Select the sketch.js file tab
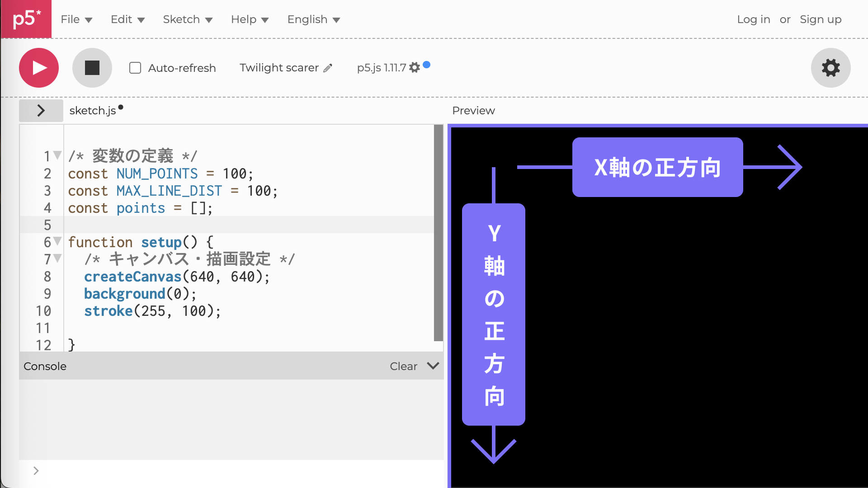 pos(93,111)
